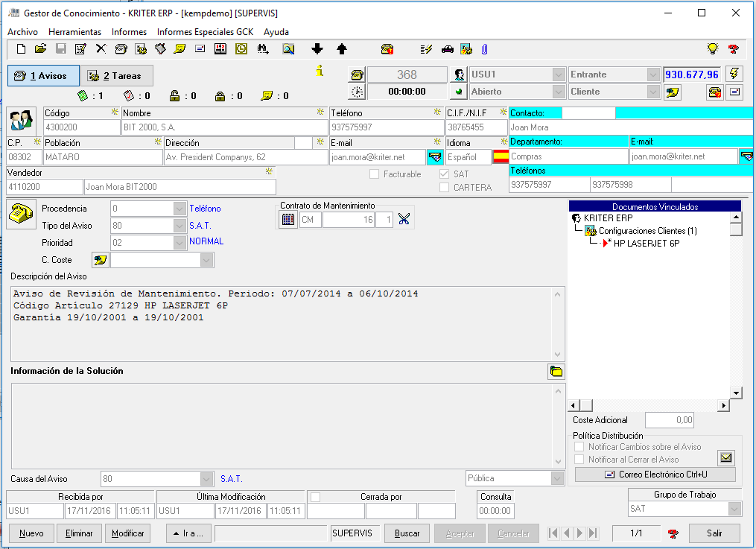Click the Spanish flag icon next to Idioma
The height and width of the screenshot is (549, 756).
(x=501, y=156)
